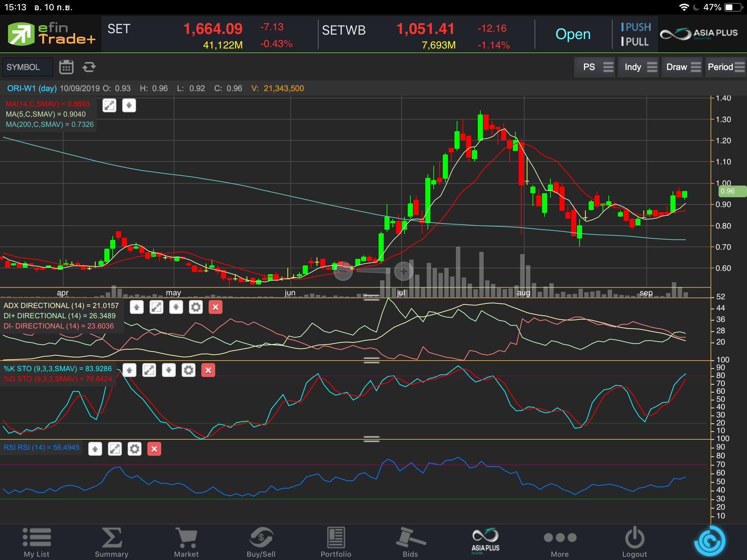Expand the Draw tools menu
This screenshot has width=747, height=560.
683,67
